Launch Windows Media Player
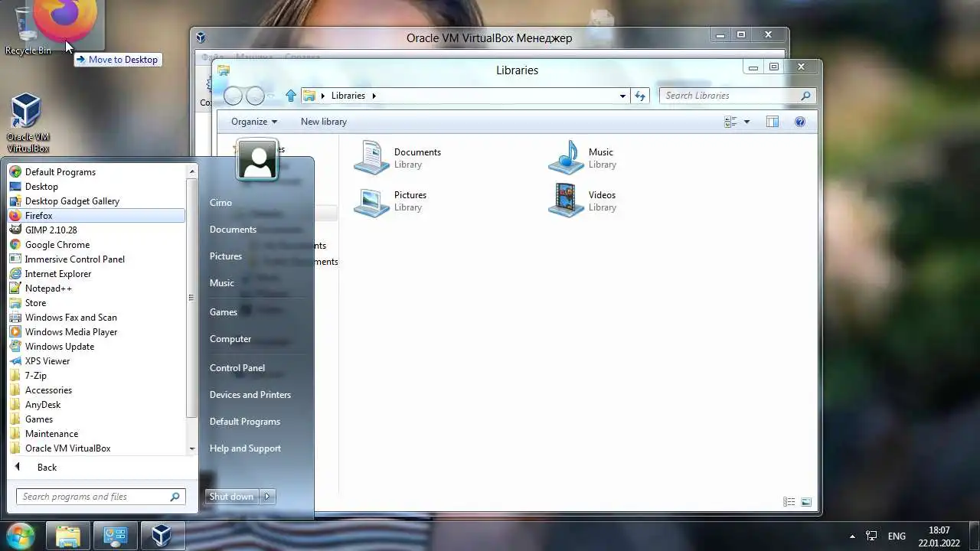 point(96,332)
